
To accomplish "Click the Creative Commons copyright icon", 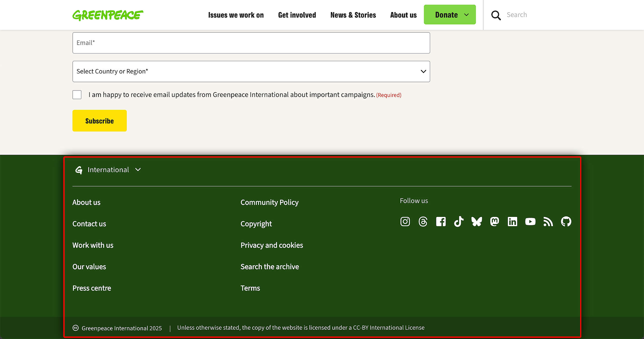I will click(x=75, y=328).
